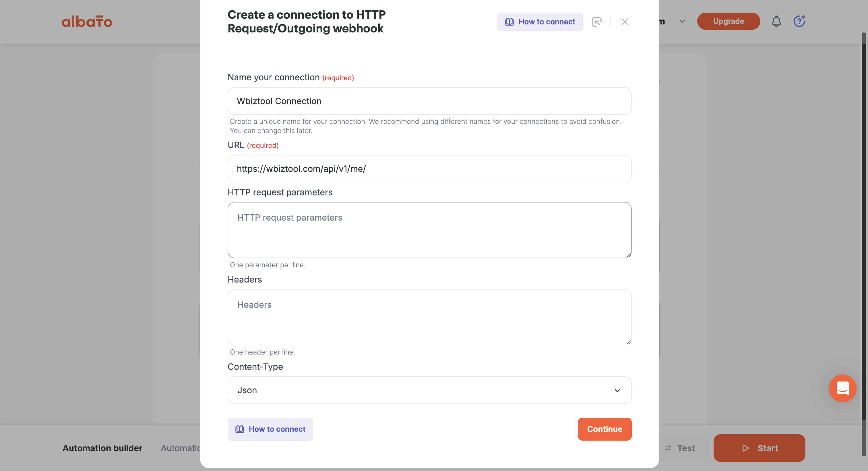Click the Continue button
This screenshot has height=471, width=868.
coord(604,429)
